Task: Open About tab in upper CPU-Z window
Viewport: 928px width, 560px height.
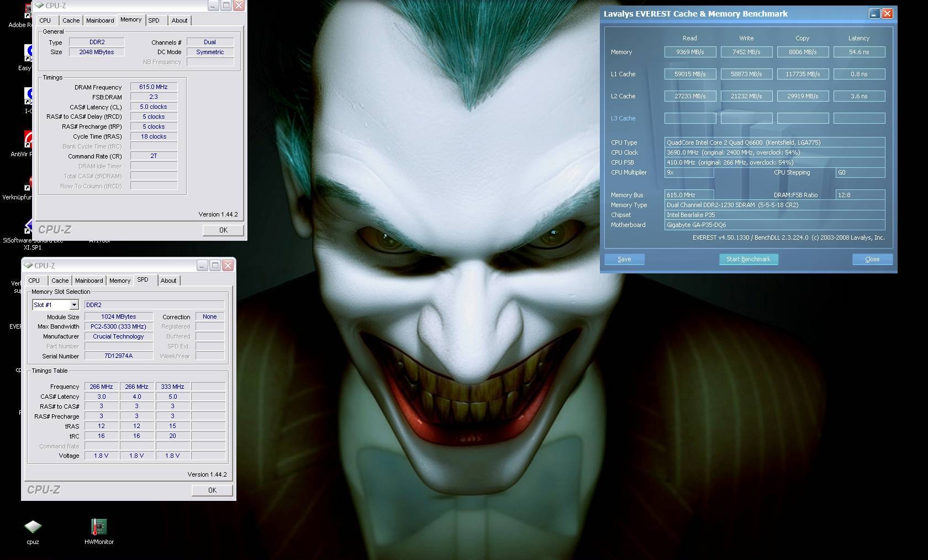Action: click(180, 20)
